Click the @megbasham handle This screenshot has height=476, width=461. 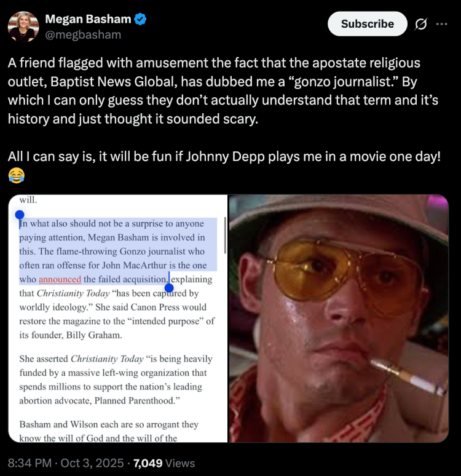coord(83,34)
